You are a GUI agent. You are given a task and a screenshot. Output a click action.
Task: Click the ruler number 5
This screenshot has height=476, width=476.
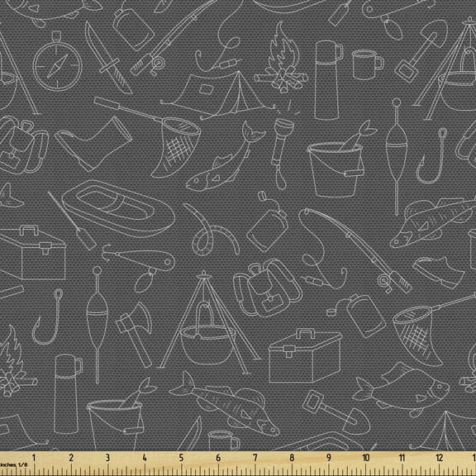pos(181,458)
